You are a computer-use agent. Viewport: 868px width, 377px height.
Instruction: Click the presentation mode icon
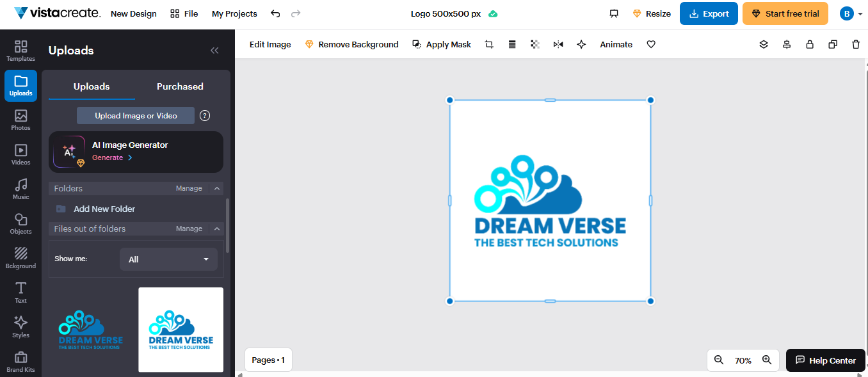pyautogui.click(x=614, y=13)
